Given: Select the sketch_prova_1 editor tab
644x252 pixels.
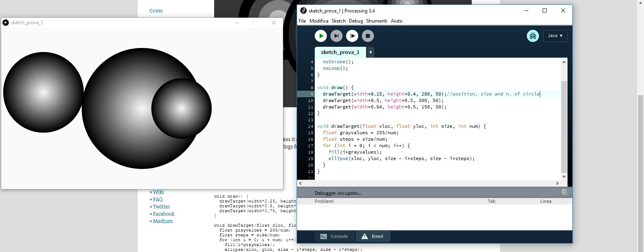Looking at the screenshot, I should (x=340, y=52).
